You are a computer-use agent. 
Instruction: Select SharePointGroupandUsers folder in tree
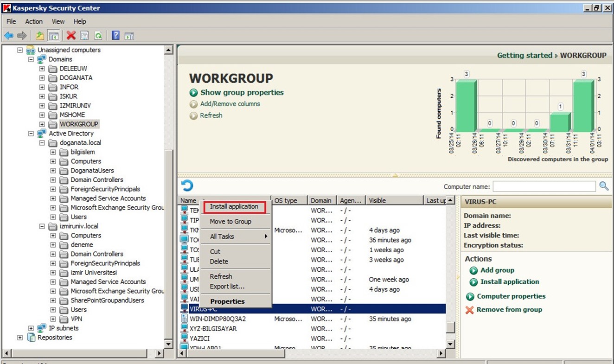pyautogui.click(x=107, y=300)
